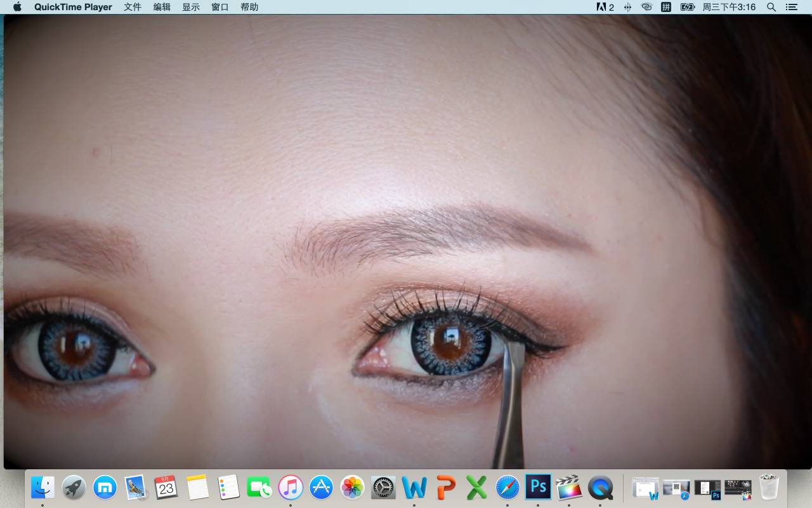Open the Trash in the Dock
Viewport: 812px width, 508px height.
click(x=769, y=488)
